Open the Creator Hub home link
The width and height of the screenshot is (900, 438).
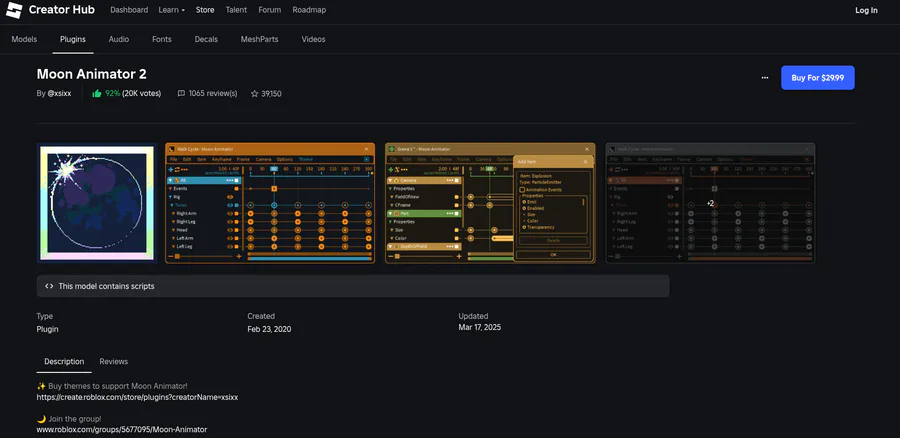click(61, 10)
